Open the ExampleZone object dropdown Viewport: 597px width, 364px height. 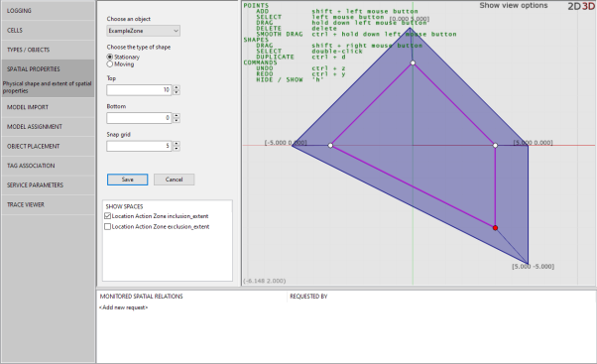click(143, 31)
